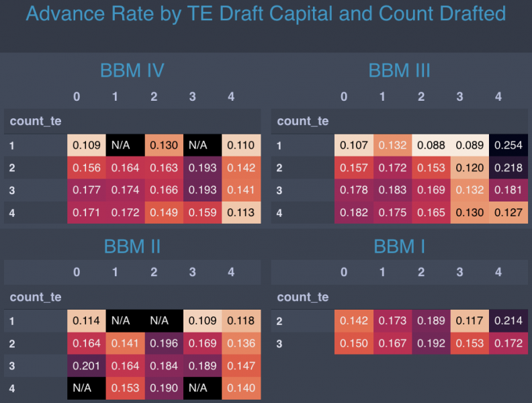Select the 0.218 cell in BBM III
This screenshot has height=403, width=532.
coord(508,168)
